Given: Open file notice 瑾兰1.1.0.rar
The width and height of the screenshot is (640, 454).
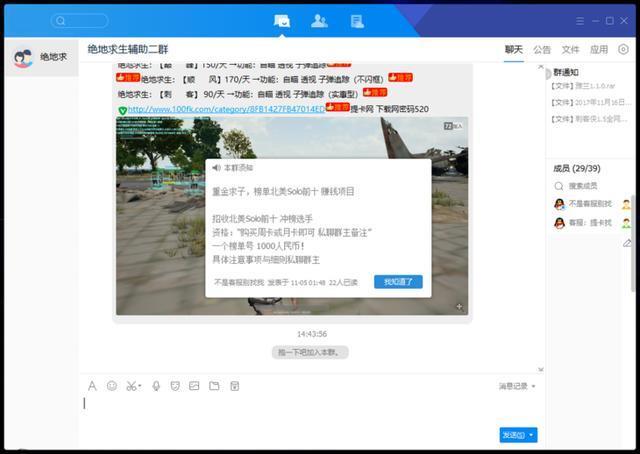Looking at the screenshot, I should point(583,86).
